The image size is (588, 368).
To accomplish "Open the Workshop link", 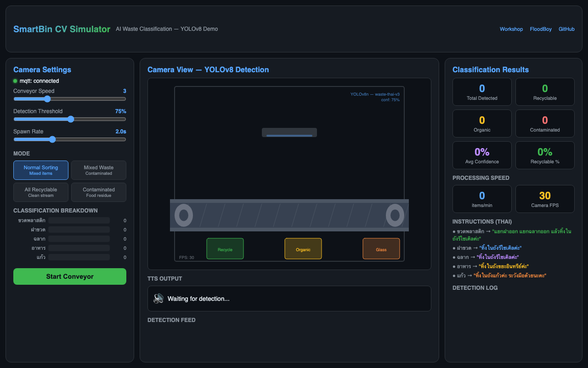I will click(511, 29).
